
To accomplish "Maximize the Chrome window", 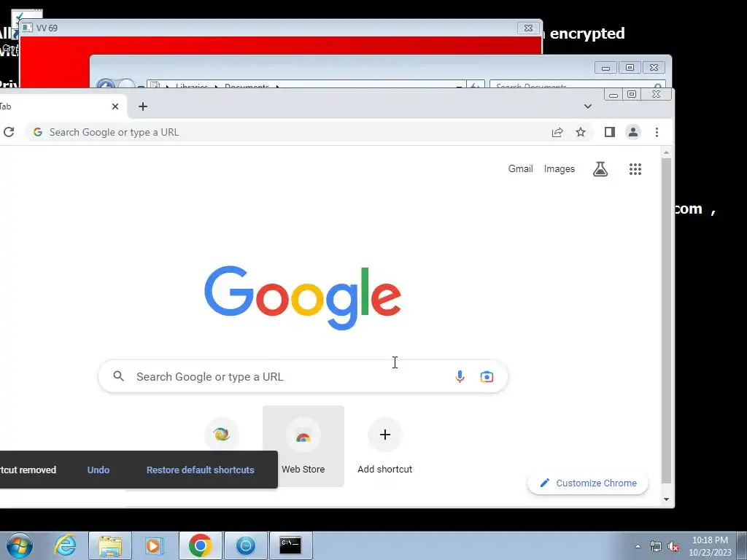I will pos(632,94).
